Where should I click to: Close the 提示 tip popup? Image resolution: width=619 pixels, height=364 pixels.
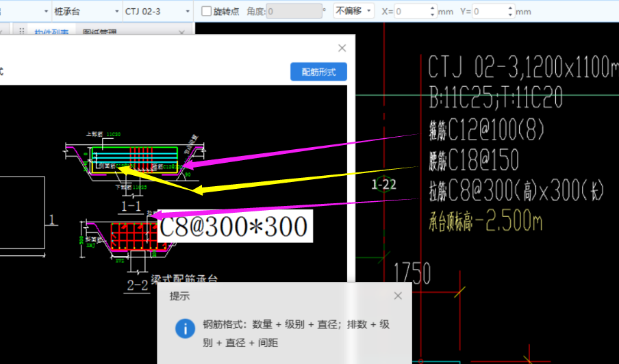(398, 296)
